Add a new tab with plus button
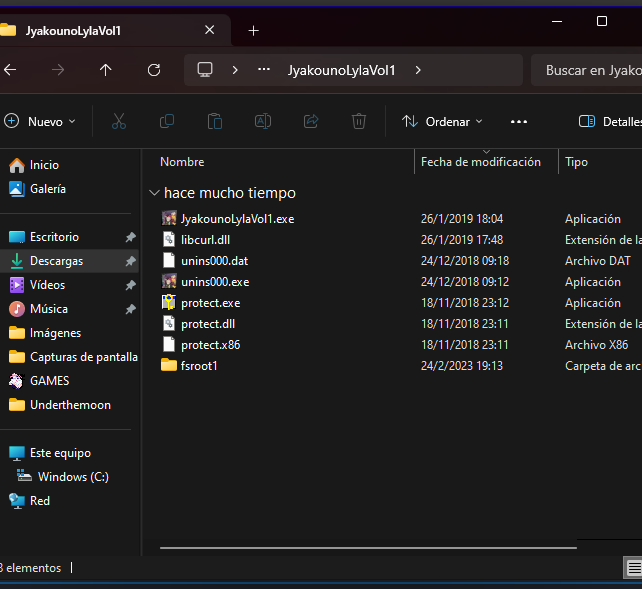Screen dimensions: 642x589 (x=253, y=31)
